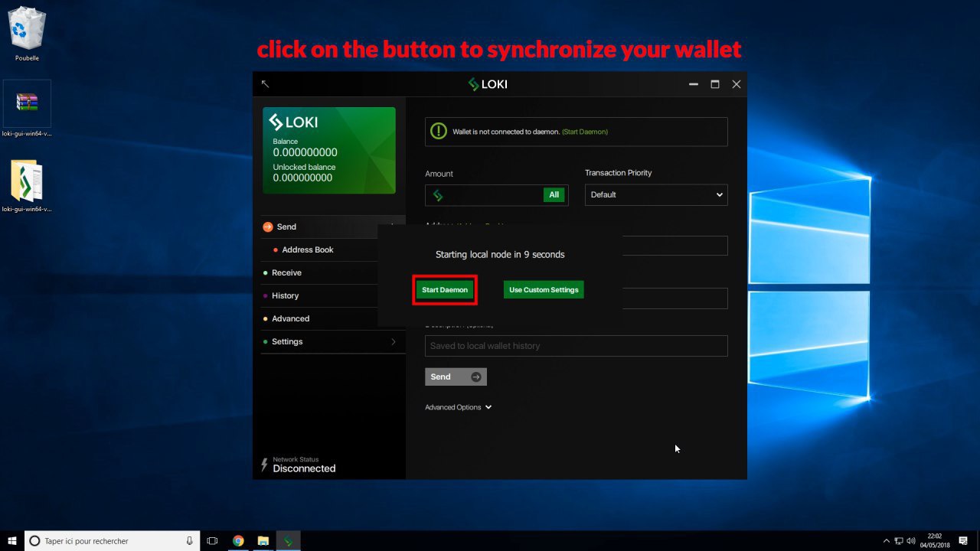Click the volume speaker icon in the tray
Screen dimensions: 980x551
[911, 541]
